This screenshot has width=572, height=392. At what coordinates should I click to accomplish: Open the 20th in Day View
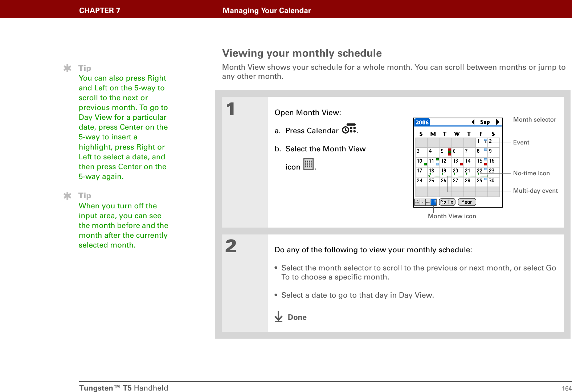tap(458, 172)
